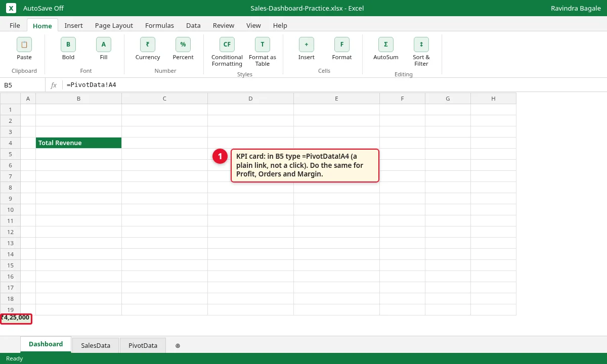Click the Format cells icon
The height and width of the screenshot is (364, 607).
342,44
